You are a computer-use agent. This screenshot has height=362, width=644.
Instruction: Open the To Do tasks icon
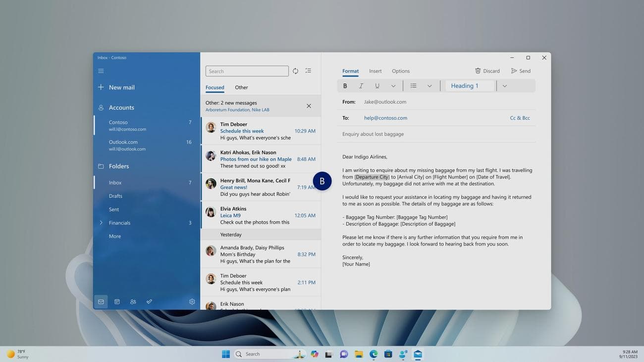click(149, 302)
